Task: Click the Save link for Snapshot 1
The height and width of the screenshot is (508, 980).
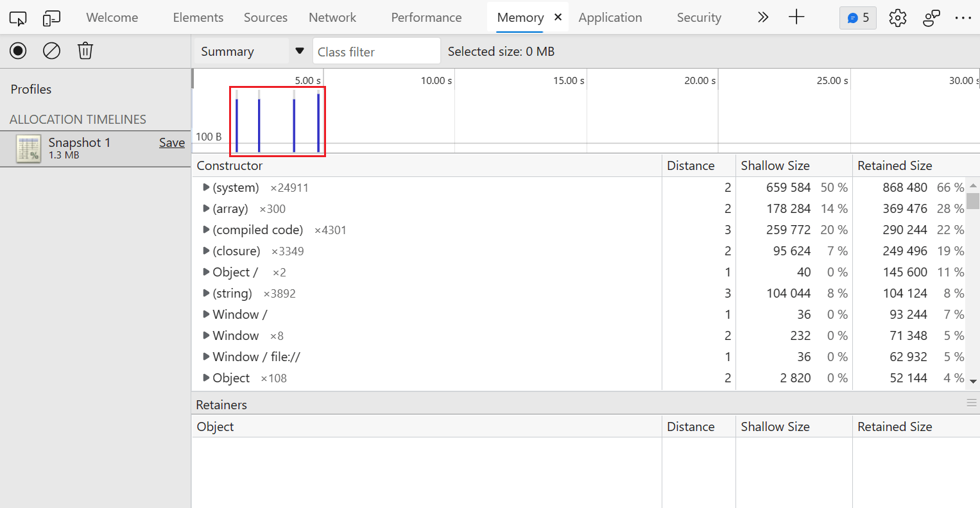Action: coord(172,142)
